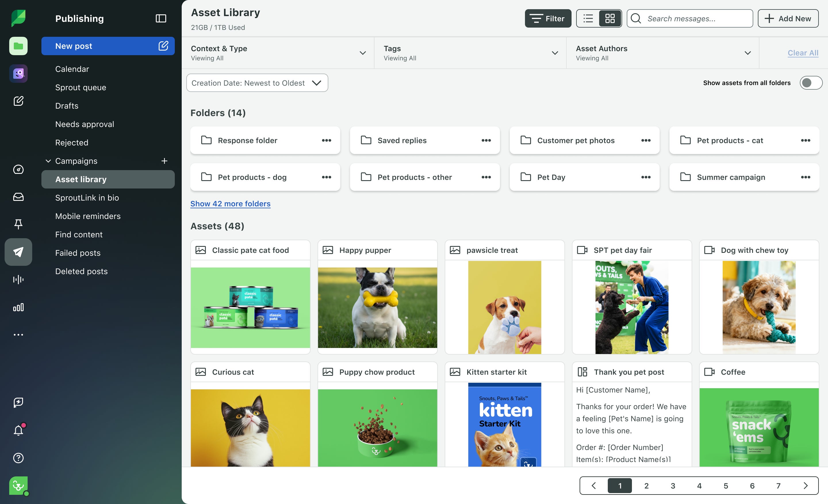Collapse the Publishing sidebar panel icon
Screen dimensions: 828x504
[161, 18]
